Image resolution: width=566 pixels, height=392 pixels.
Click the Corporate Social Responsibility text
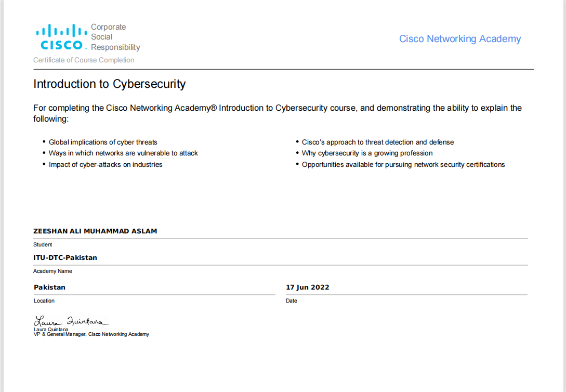[x=115, y=37]
